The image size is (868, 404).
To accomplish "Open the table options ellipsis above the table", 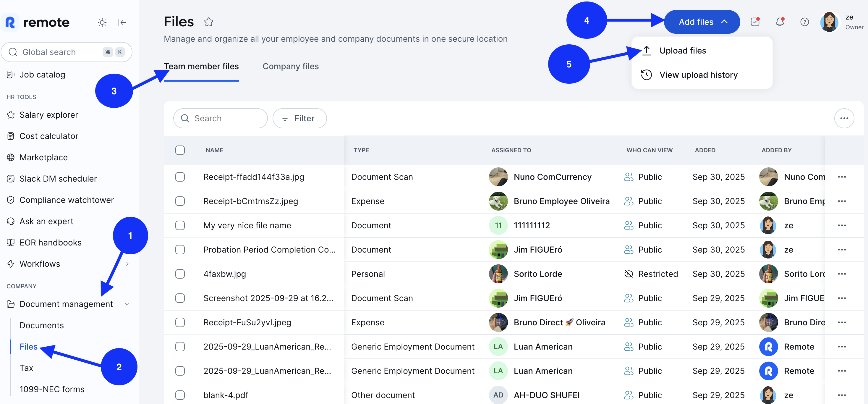I will tap(844, 118).
